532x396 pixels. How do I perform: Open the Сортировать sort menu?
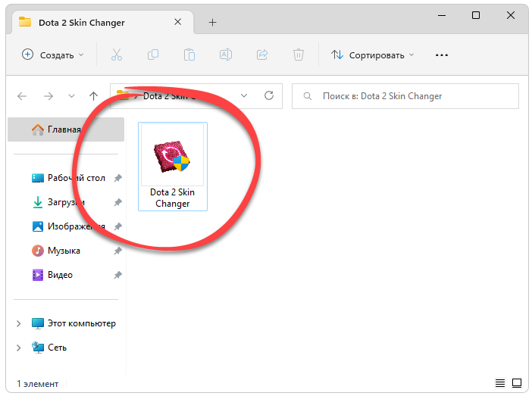[x=373, y=55]
